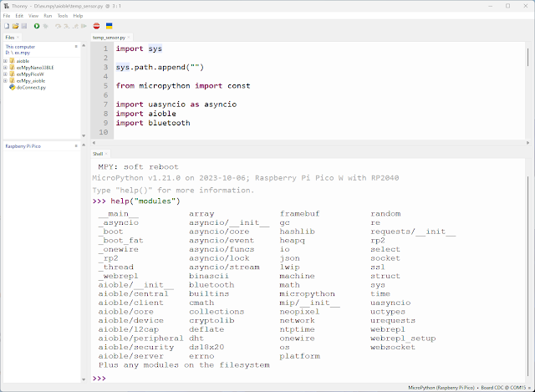Expand the exMpyPicoW folder node
This screenshot has width=535, height=392.
[5, 74]
